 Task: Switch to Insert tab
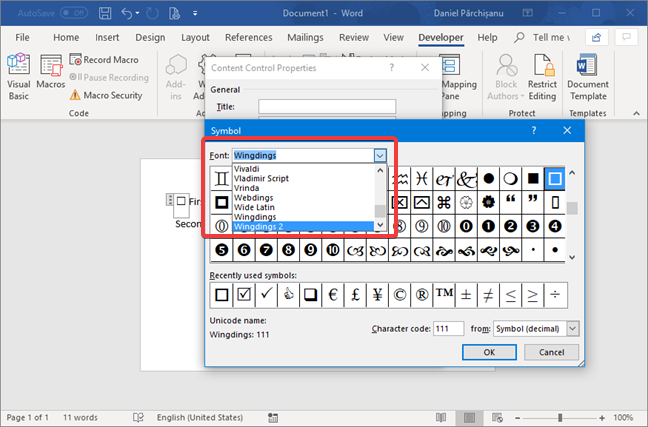tap(107, 37)
